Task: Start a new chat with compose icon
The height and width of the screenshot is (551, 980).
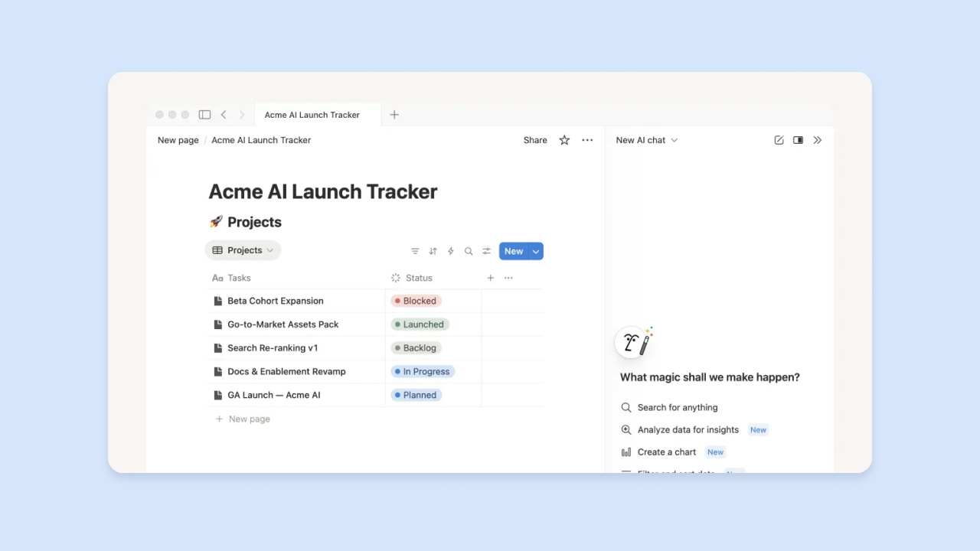Action: [x=779, y=140]
